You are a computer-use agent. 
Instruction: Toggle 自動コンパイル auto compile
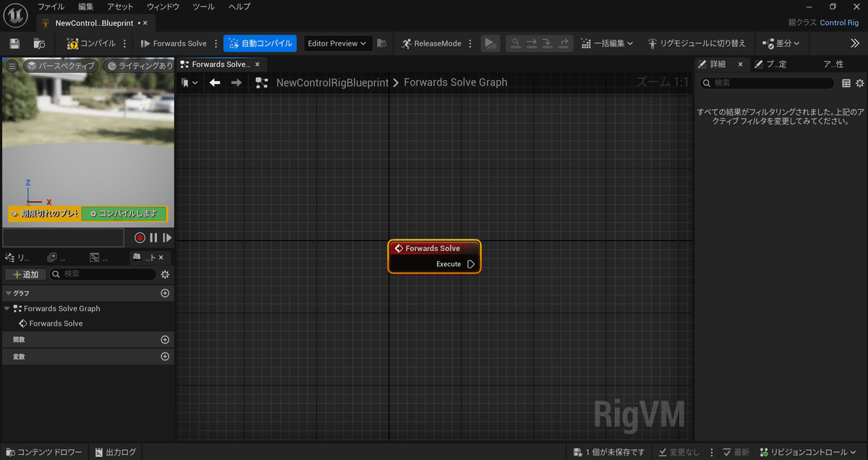260,43
